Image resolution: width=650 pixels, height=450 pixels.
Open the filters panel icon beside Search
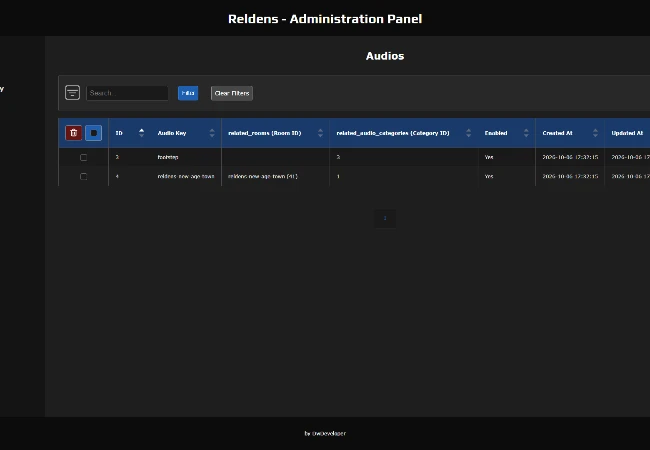coord(73,93)
